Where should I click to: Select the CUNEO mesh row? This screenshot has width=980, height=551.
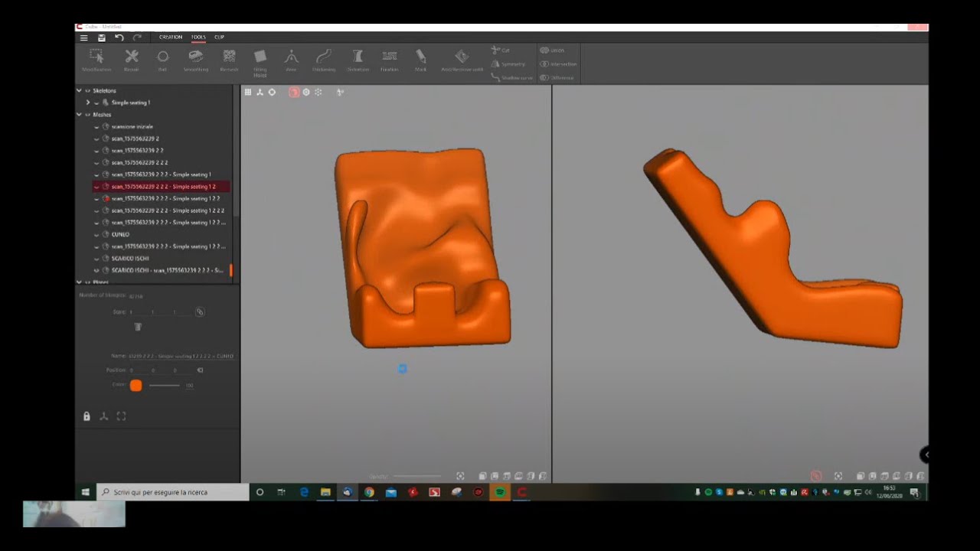pos(160,234)
